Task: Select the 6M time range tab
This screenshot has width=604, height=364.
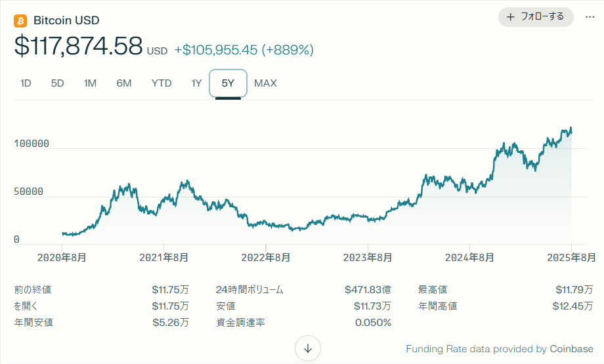Action: 124,83
